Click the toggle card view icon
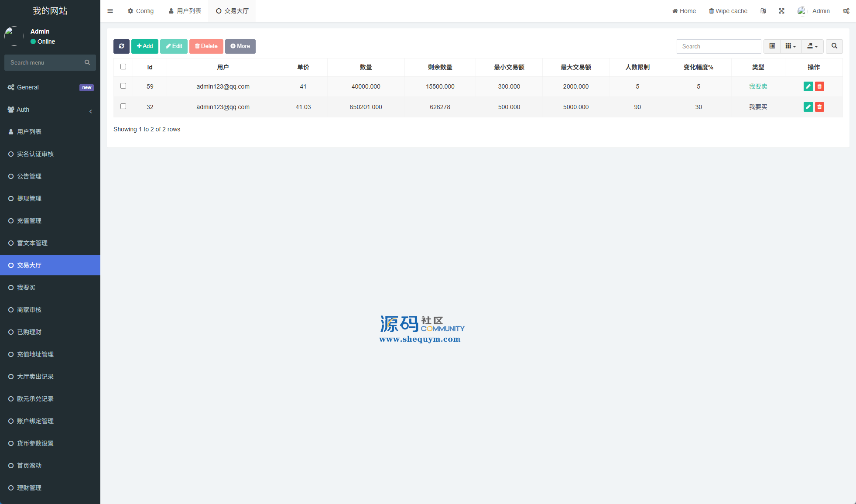The width and height of the screenshot is (856, 504). coord(772,46)
